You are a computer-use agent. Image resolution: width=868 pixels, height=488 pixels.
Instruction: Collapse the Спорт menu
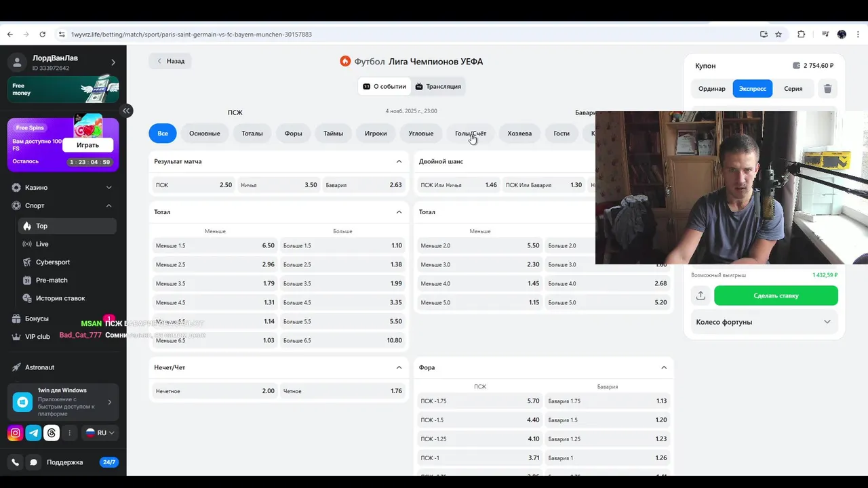(63, 205)
